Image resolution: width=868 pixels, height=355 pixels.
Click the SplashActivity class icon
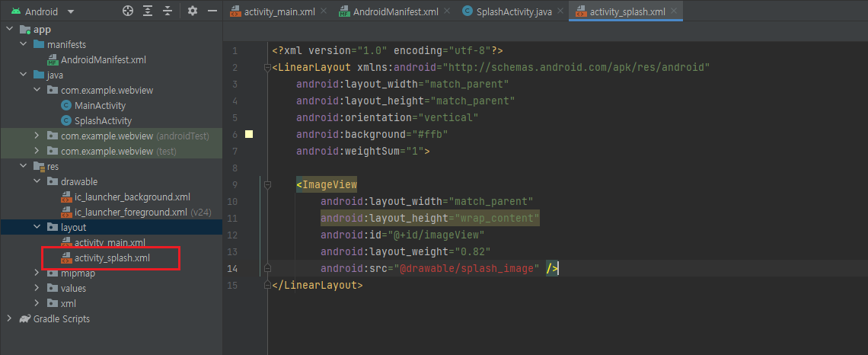[66, 120]
